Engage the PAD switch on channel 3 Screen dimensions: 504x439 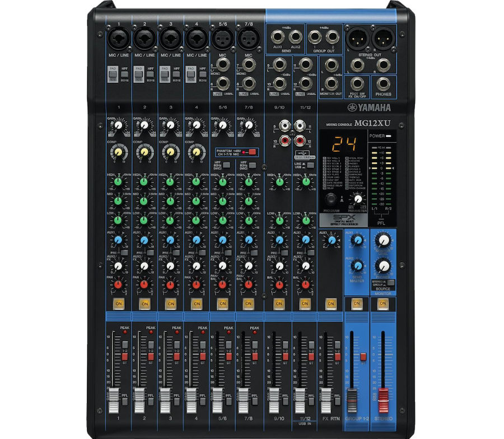coord(165,74)
